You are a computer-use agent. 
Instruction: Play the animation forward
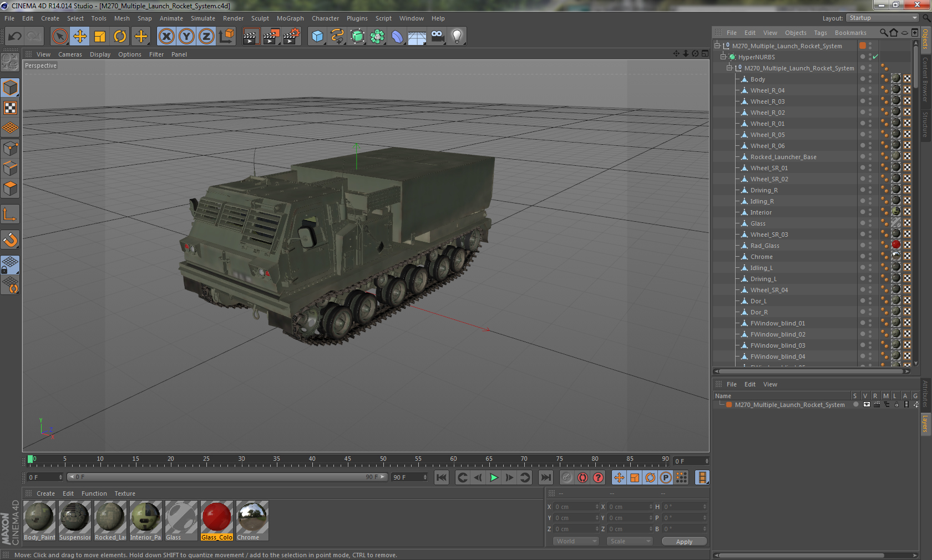pyautogui.click(x=494, y=477)
